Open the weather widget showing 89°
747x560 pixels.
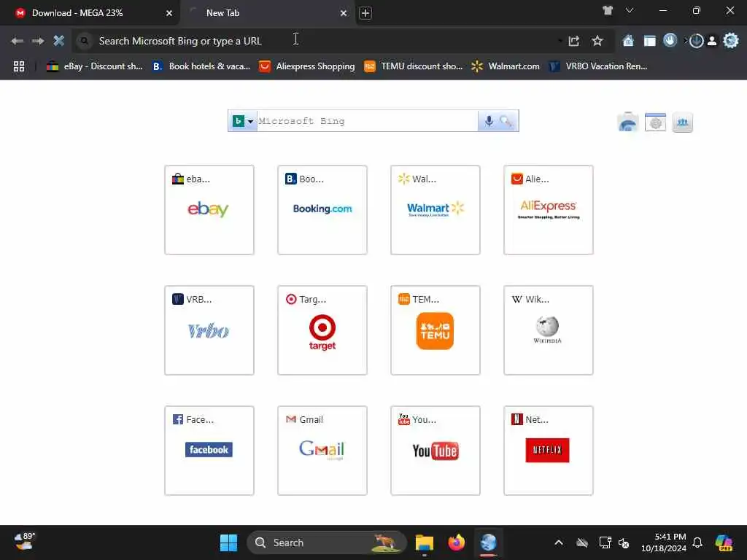pyautogui.click(x=25, y=542)
